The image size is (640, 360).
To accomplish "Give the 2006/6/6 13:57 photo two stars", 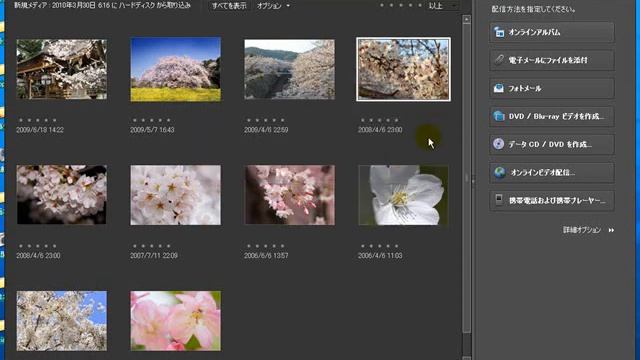I will coord(257,246).
